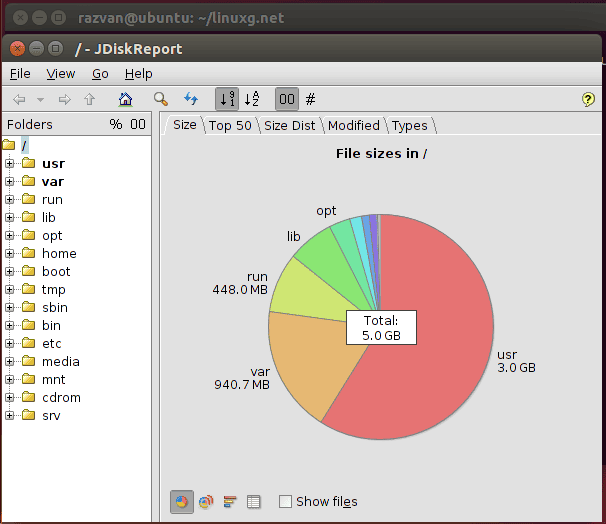This screenshot has width=606, height=524.
Task: Open the scan file tree magnifier
Action: pos(160,99)
